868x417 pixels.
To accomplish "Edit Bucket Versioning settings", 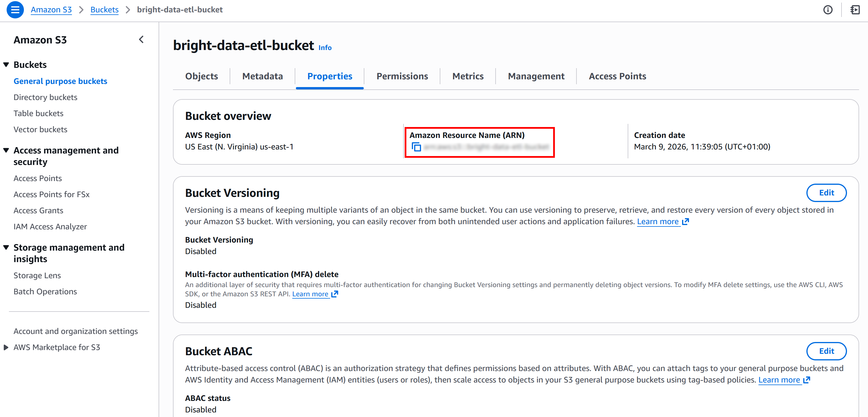I will [x=826, y=193].
